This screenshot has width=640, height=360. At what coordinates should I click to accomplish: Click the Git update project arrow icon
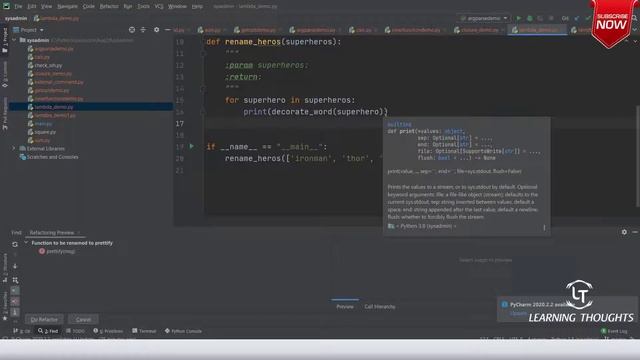click(x=577, y=18)
